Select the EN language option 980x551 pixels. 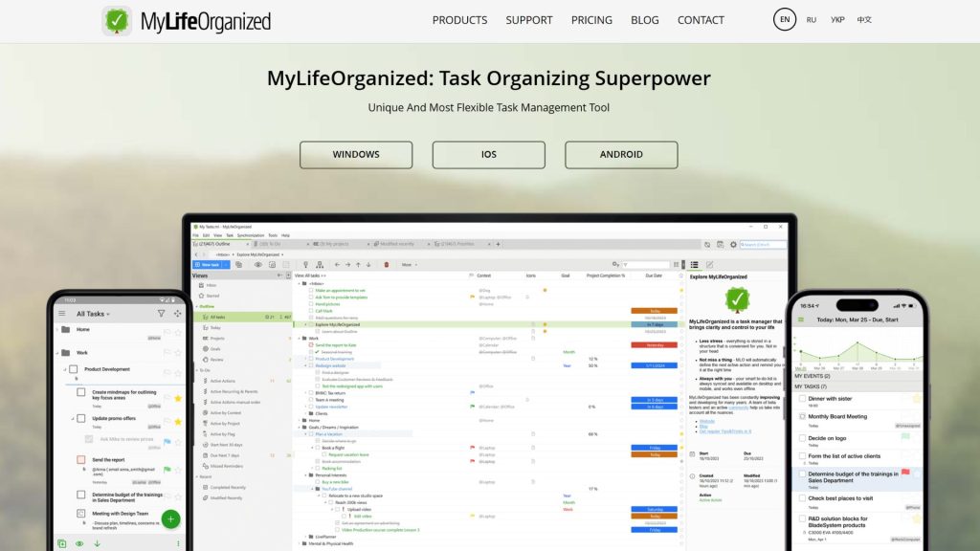[785, 19]
